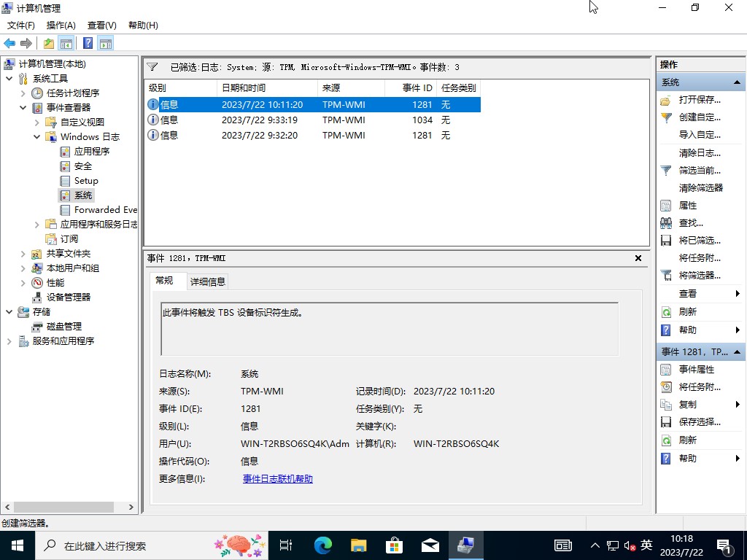
Task: Click 保存选择... action
Action: click(700, 422)
